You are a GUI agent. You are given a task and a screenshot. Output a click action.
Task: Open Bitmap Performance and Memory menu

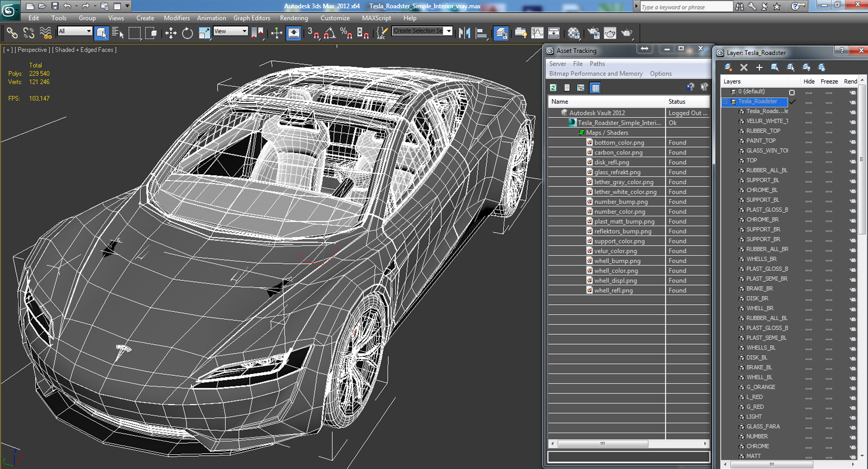coord(596,74)
